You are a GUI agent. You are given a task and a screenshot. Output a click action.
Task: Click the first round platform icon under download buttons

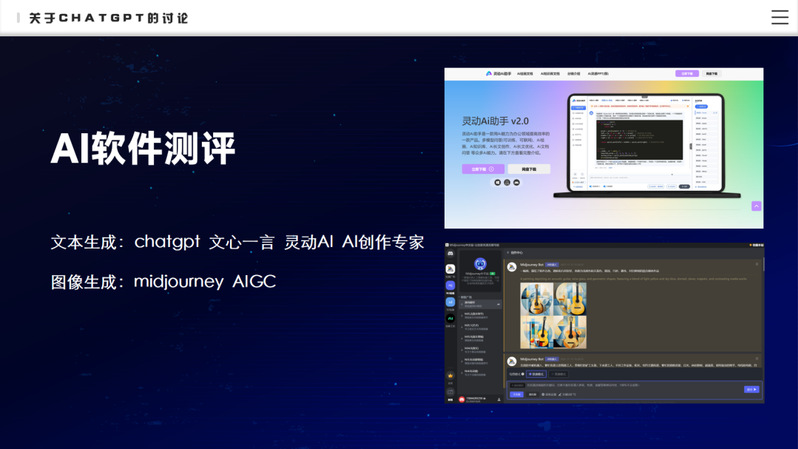pyautogui.click(x=496, y=183)
